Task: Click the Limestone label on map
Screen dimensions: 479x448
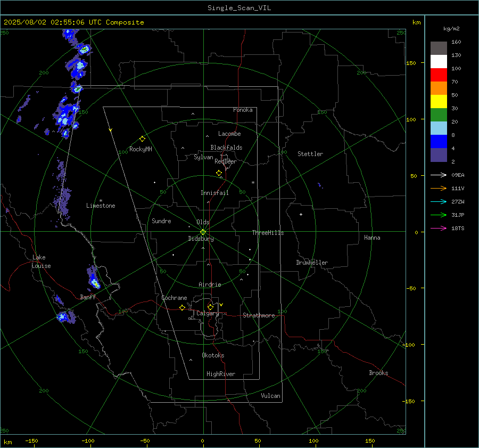Action: click(x=101, y=206)
